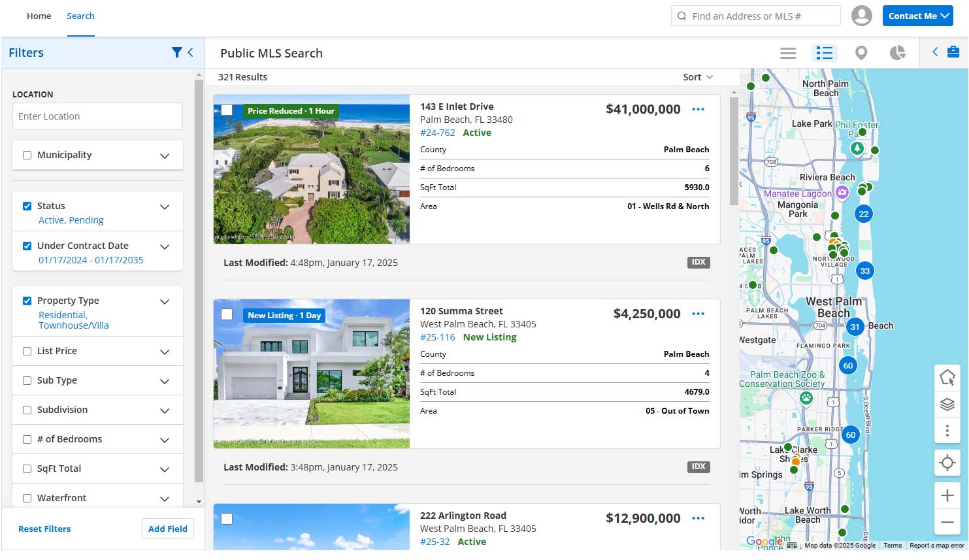969x560 pixels.
Task: Select the 222 Arlington Road listing checkbox
Action: (x=227, y=519)
